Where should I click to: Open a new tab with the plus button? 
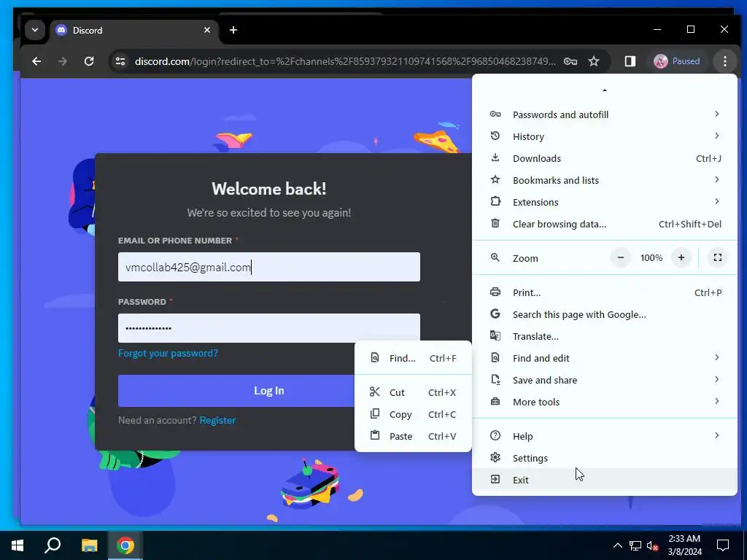tap(233, 30)
